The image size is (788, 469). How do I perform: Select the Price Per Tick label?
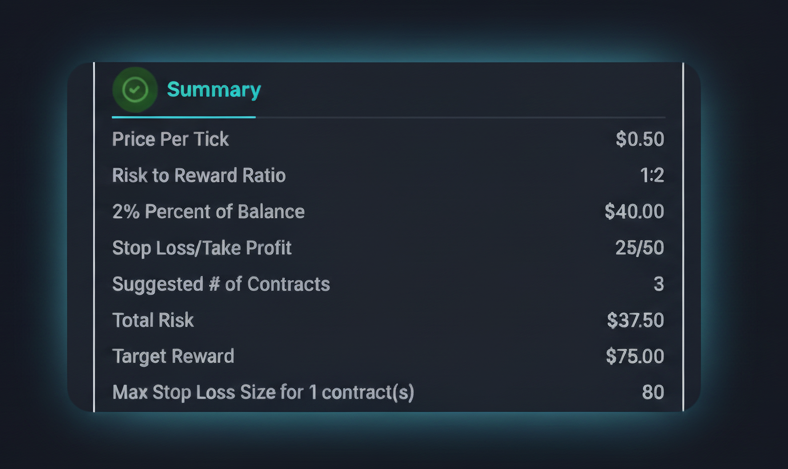click(x=169, y=140)
